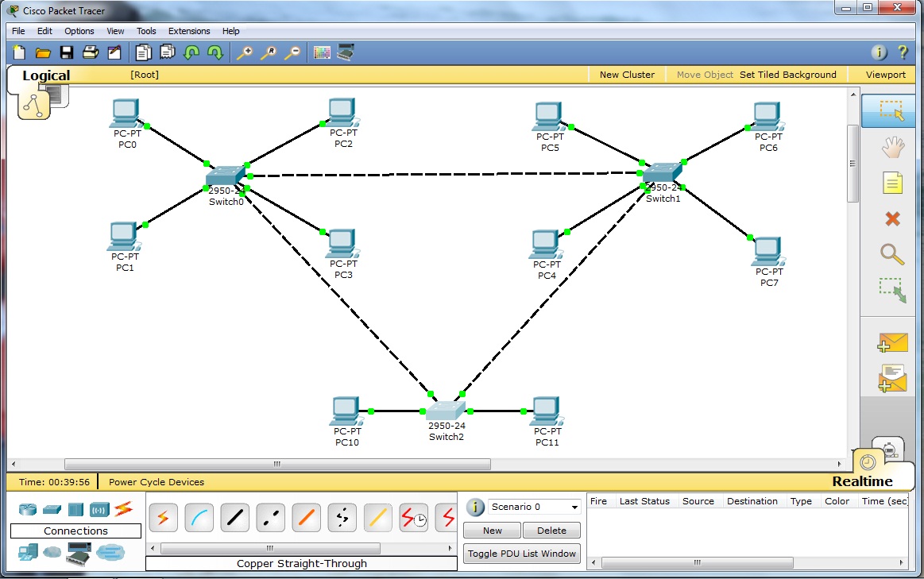Open the Scenario 0 dropdown
This screenshot has height=579, width=924.
573,507
